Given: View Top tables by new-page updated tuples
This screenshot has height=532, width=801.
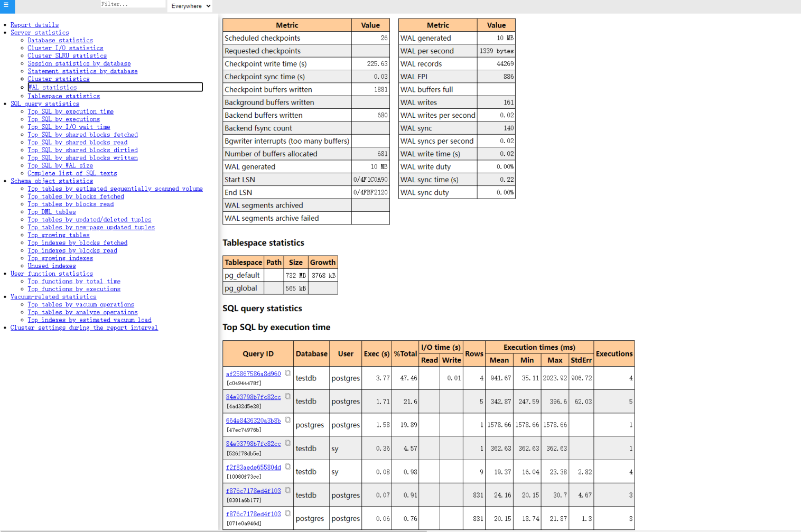Looking at the screenshot, I should (91, 227).
